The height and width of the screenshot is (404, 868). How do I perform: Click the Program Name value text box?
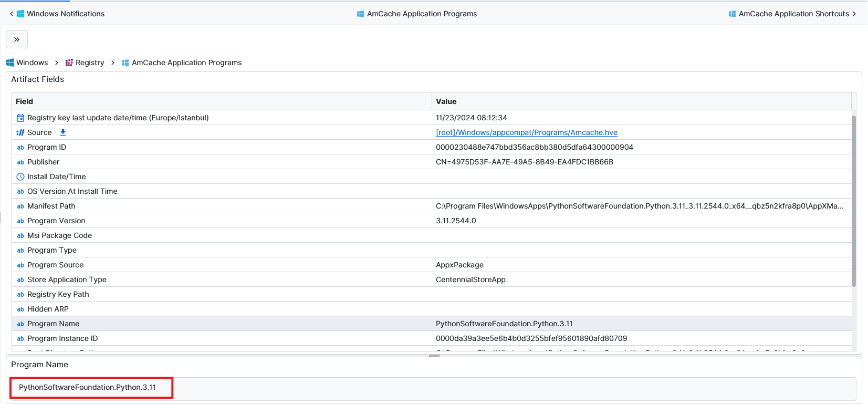pyautogui.click(x=433, y=388)
